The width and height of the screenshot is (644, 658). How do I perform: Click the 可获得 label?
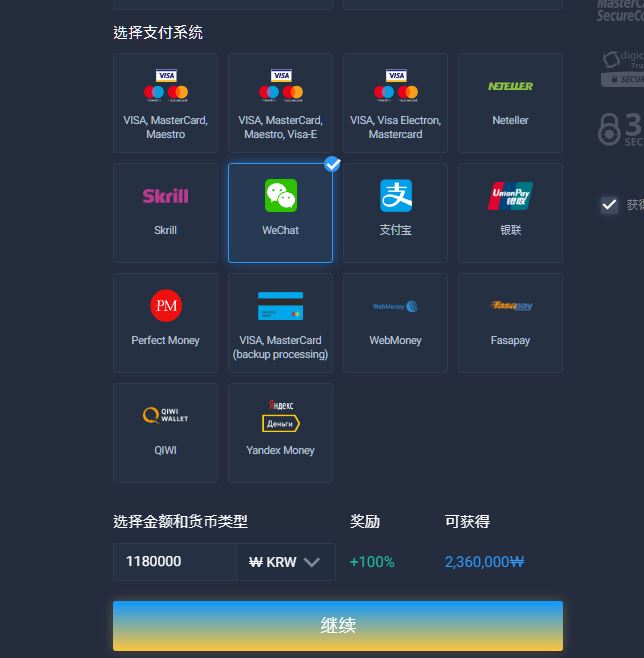click(x=467, y=522)
